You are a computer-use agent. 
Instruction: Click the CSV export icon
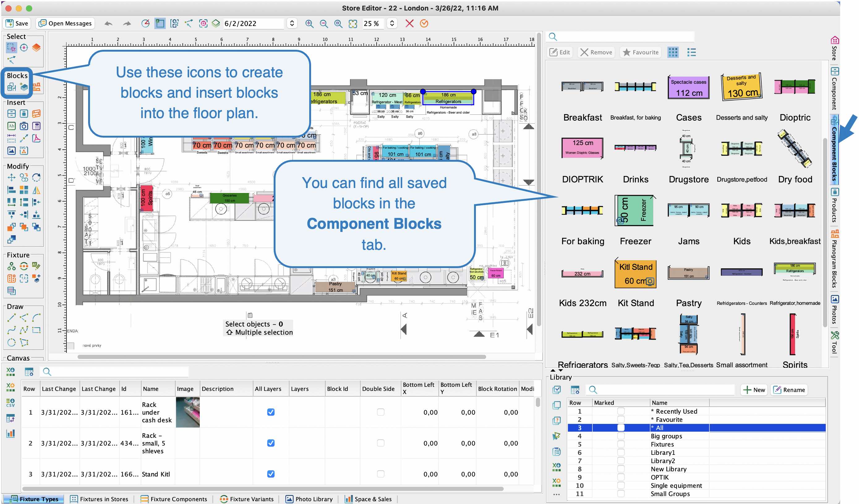11,403
